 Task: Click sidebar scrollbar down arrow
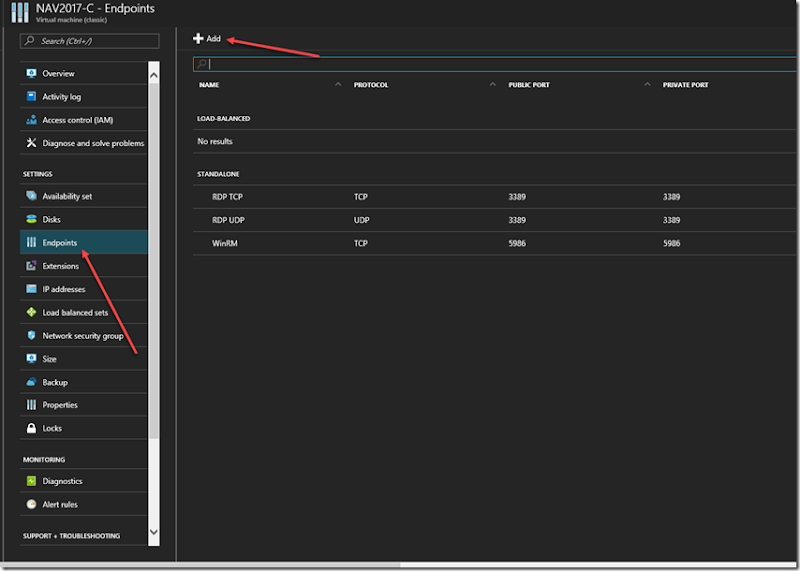(x=154, y=532)
